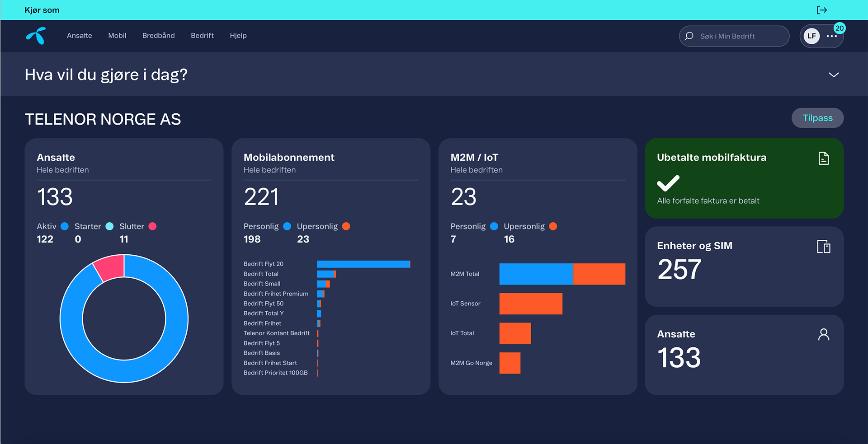Image resolution: width=868 pixels, height=444 pixels.
Task: Click the person icon on Ansatte card
Action: pos(824,335)
